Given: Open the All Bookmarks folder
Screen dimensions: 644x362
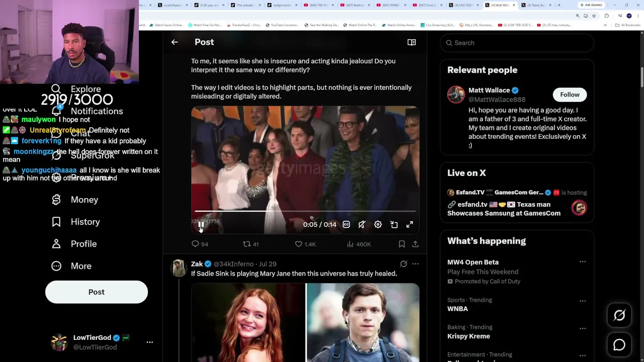Looking at the screenshot, I should pyautogui.click(x=628, y=25).
